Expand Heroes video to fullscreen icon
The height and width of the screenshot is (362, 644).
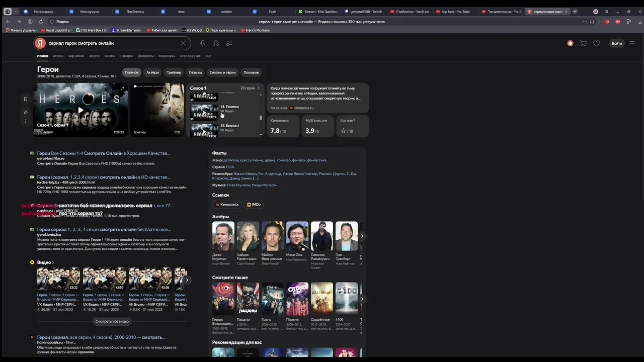pos(122,88)
